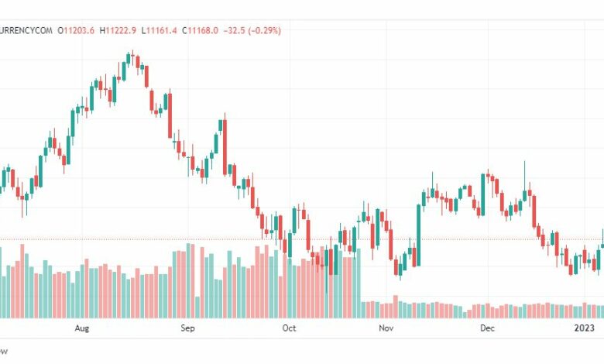Click the tall red candle in mid-September

pos(225,145)
